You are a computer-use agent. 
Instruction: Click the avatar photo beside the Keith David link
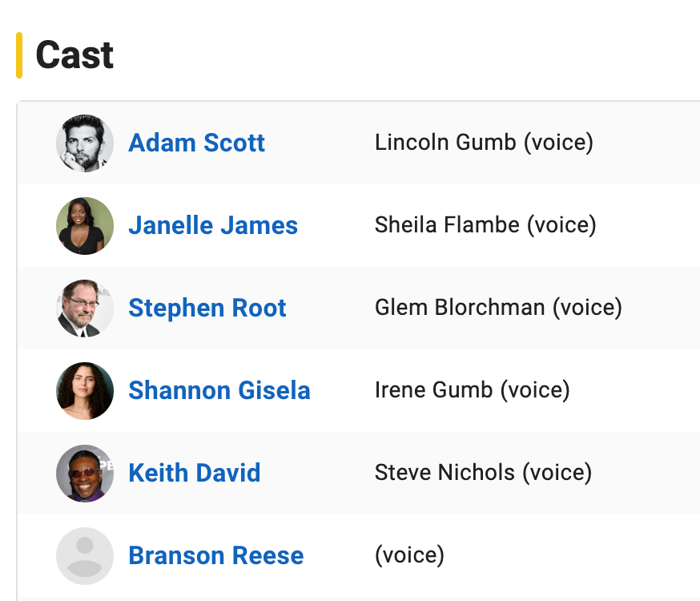[85, 473]
